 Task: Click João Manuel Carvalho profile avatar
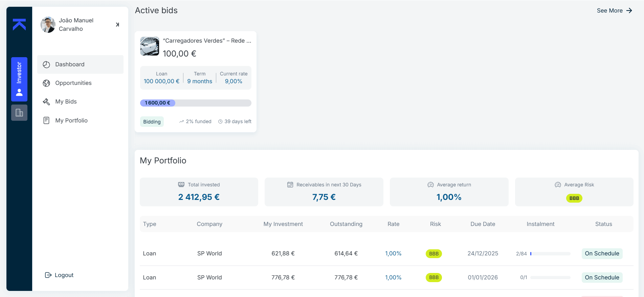48,25
